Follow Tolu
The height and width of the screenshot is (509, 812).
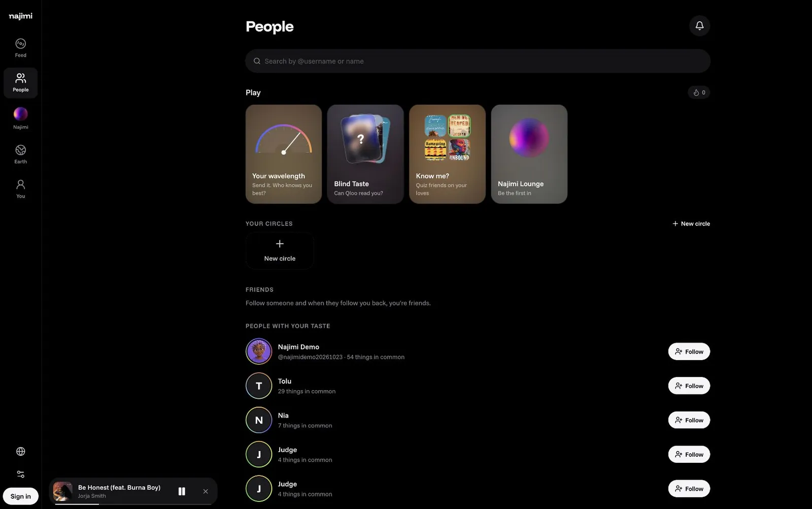click(x=689, y=386)
